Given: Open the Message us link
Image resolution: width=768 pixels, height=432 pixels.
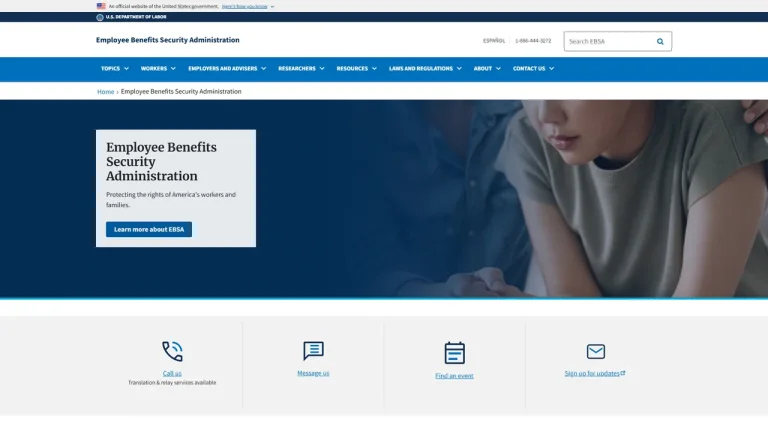Looking at the screenshot, I should (x=313, y=373).
